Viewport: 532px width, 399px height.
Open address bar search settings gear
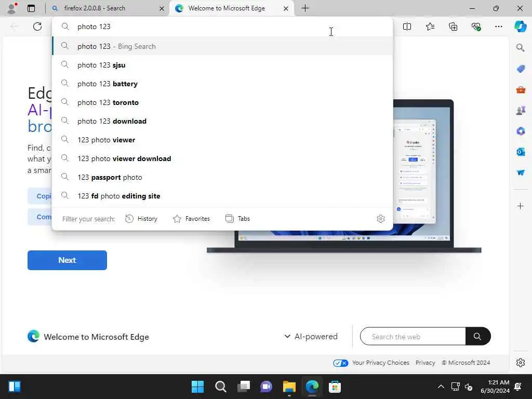click(x=381, y=219)
